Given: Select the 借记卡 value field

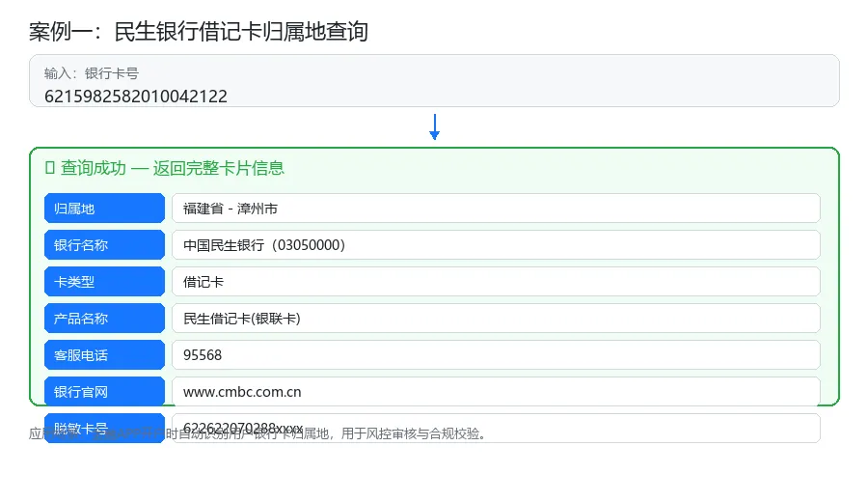Looking at the screenshot, I should click(x=496, y=282).
